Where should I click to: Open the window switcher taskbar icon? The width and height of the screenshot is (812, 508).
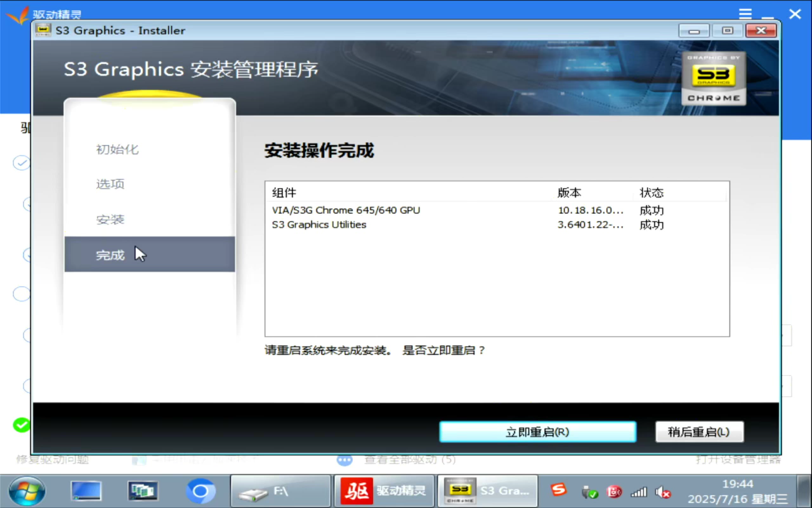click(x=143, y=491)
